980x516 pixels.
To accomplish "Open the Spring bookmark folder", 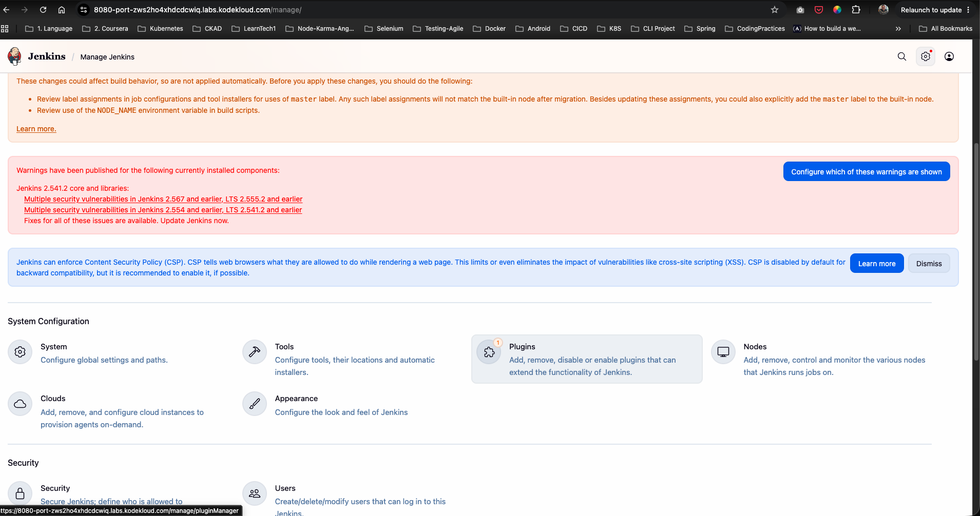I will point(700,29).
